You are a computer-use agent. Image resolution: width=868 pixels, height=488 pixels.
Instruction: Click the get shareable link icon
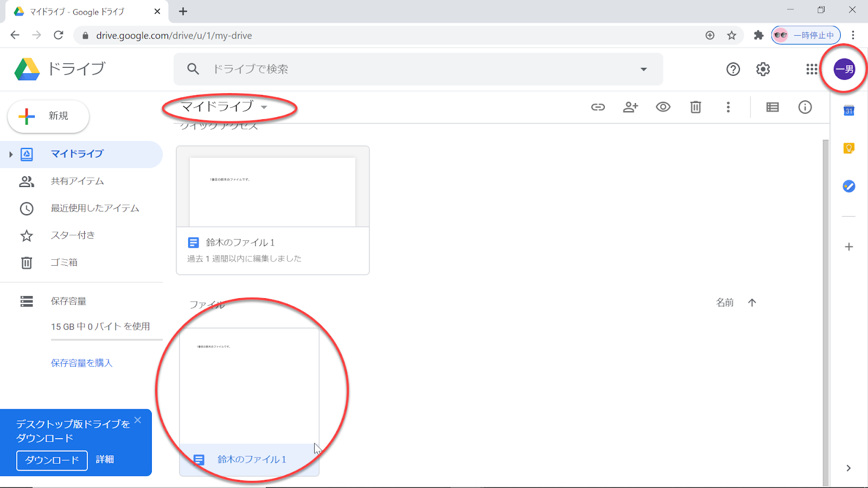[598, 107]
